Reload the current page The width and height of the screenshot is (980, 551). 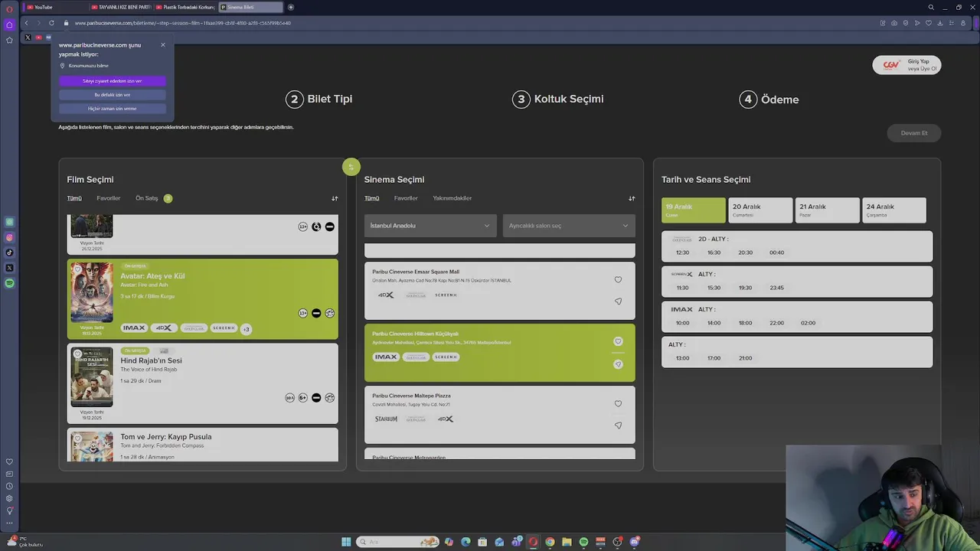coord(51,23)
